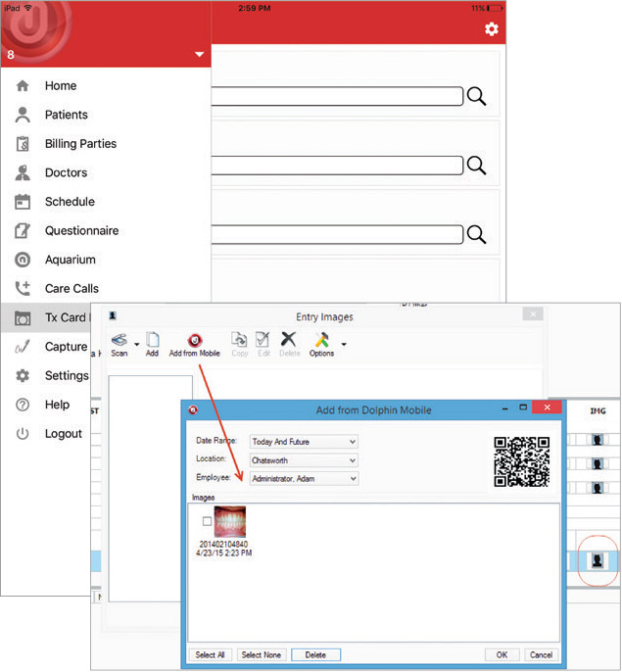Click the third IMG column portrait icon
622x672 pixels.
pos(598,488)
